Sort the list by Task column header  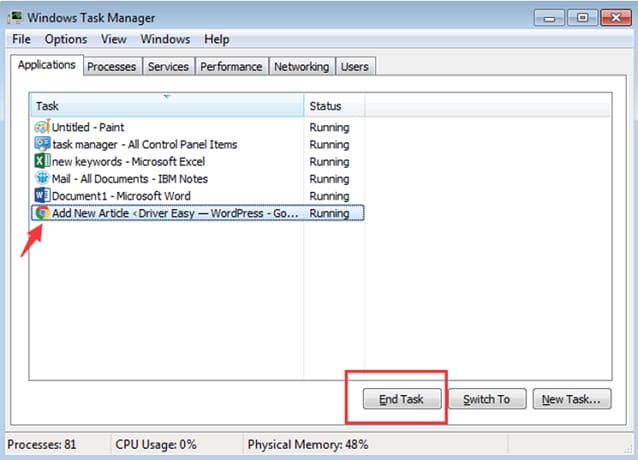pos(167,106)
